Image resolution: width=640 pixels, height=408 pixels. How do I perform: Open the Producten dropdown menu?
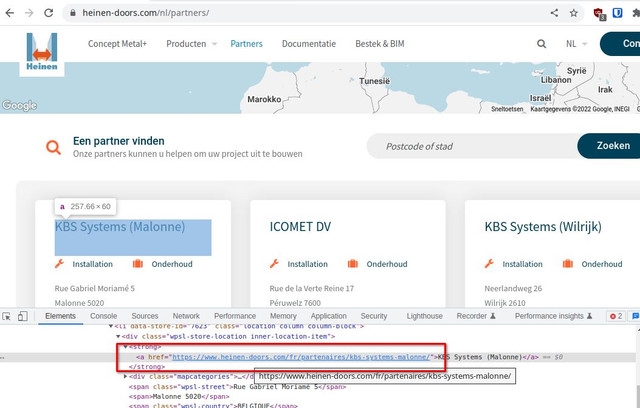pos(191,44)
